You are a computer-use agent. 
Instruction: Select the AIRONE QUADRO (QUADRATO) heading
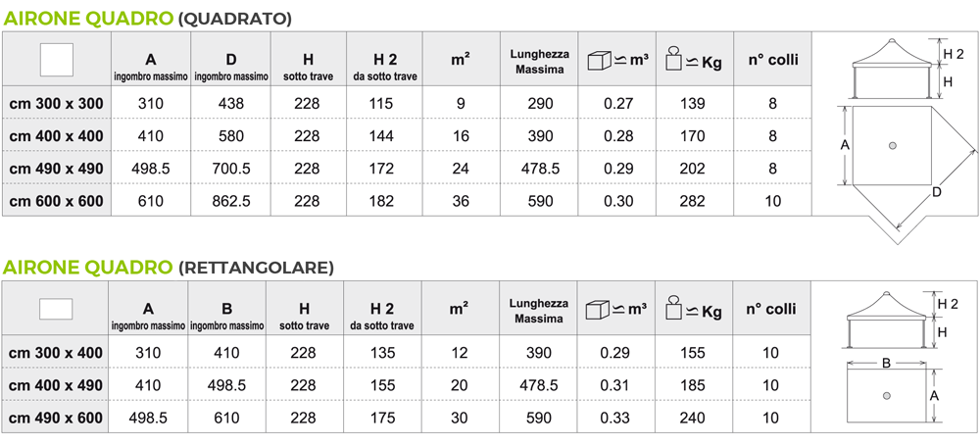(147, 18)
